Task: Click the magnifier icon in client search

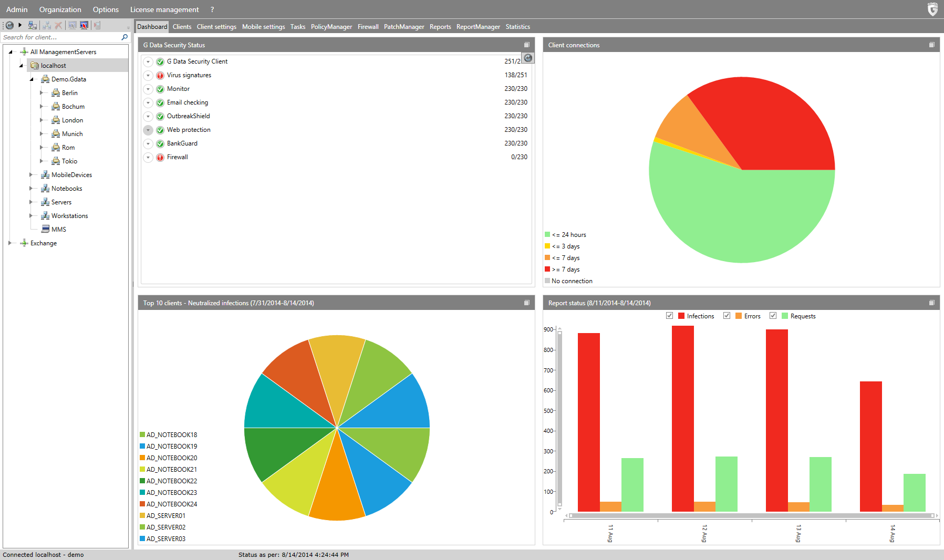Action: click(125, 37)
